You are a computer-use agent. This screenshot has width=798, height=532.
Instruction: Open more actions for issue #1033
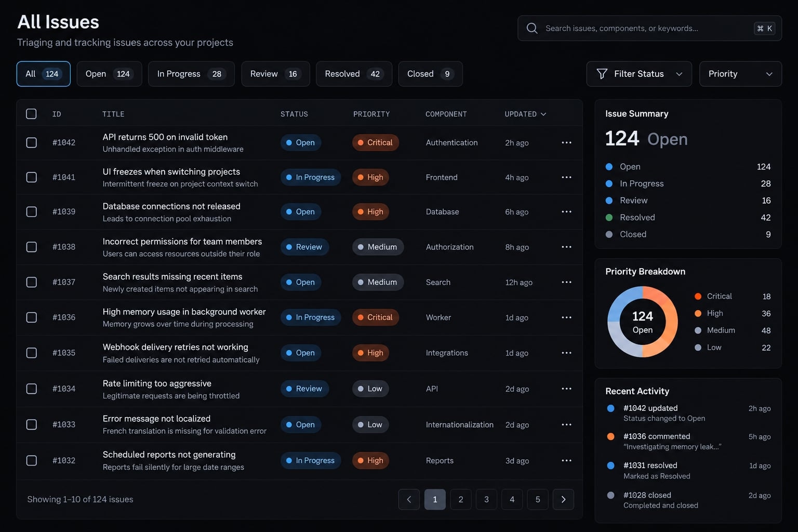click(566, 424)
